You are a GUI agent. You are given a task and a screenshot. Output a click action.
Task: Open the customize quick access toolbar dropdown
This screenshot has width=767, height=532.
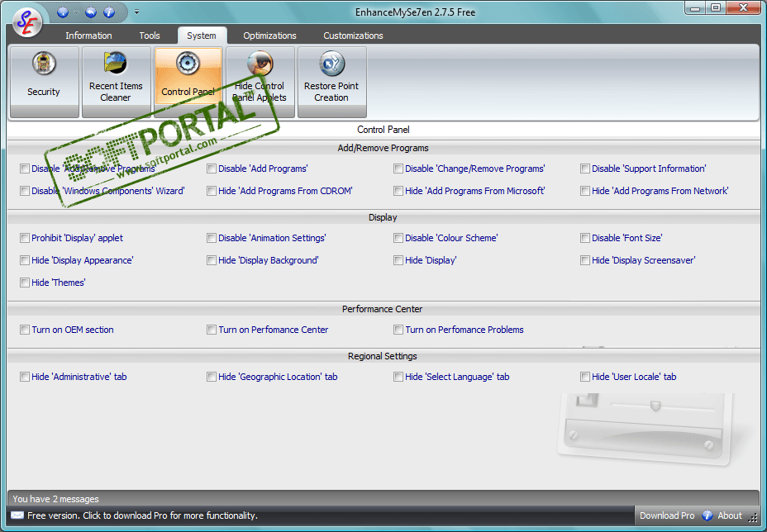pyautogui.click(x=136, y=12)
